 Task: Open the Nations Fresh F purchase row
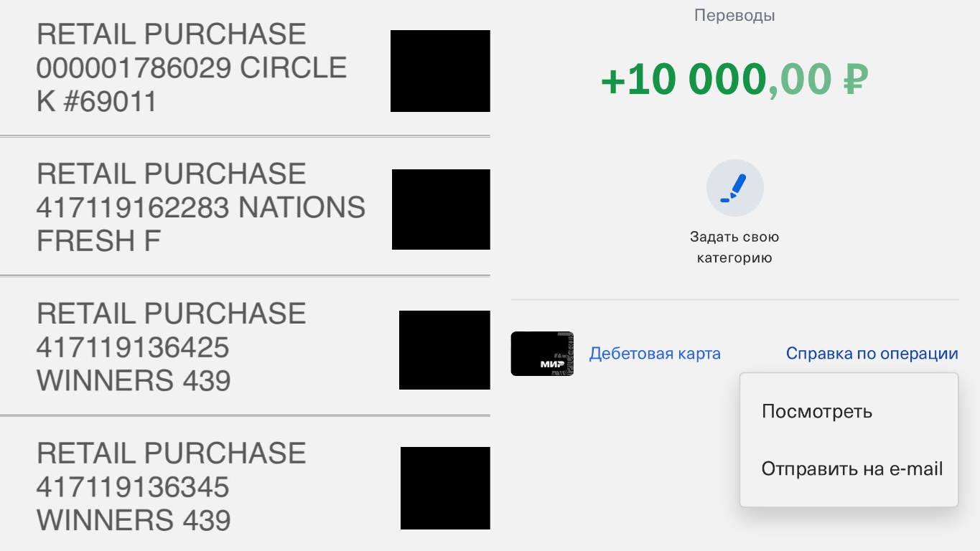pos(201,207)
